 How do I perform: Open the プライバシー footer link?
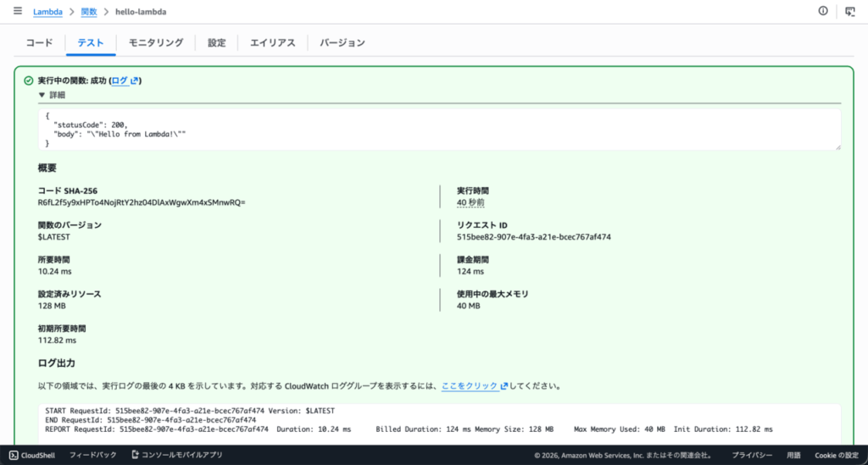point(752,455)
